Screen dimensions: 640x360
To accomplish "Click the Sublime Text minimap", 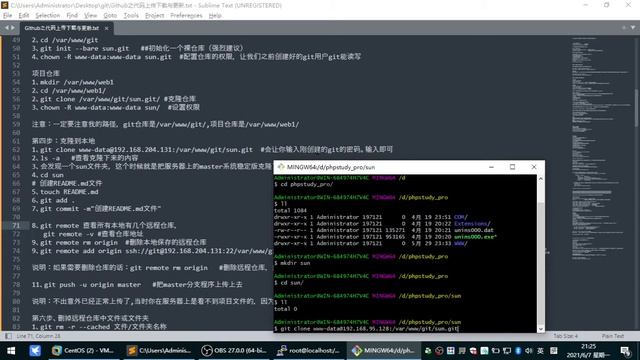I will [x=602, y=149].
